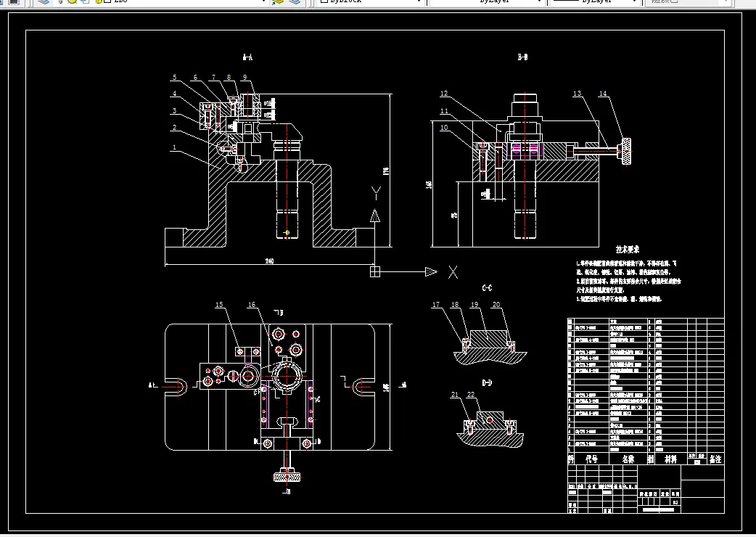This screenshot has height=537, width=756.
Task: Select part callout number 15
Action: (219, 305)
